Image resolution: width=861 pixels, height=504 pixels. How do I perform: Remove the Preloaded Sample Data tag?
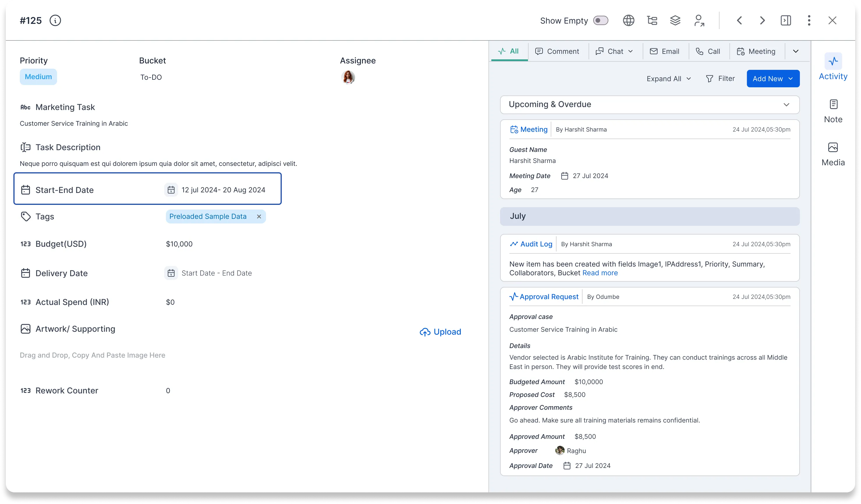click(259, 216)
